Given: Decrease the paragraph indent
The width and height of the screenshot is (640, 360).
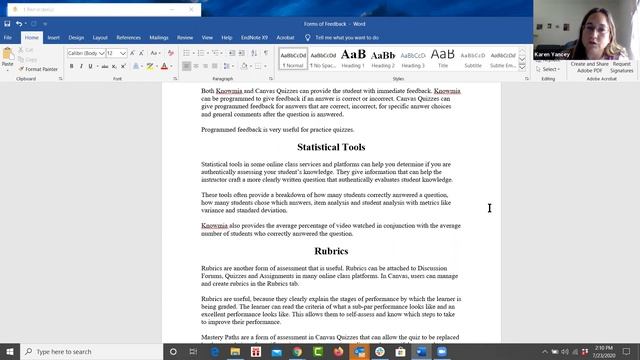Looking at the screenshot, I should point(232,53).
